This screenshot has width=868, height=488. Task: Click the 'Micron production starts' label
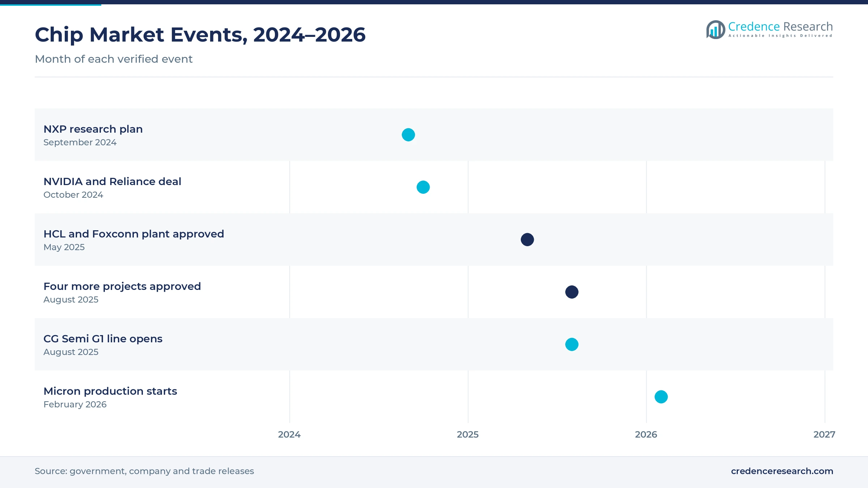[110, 391]
